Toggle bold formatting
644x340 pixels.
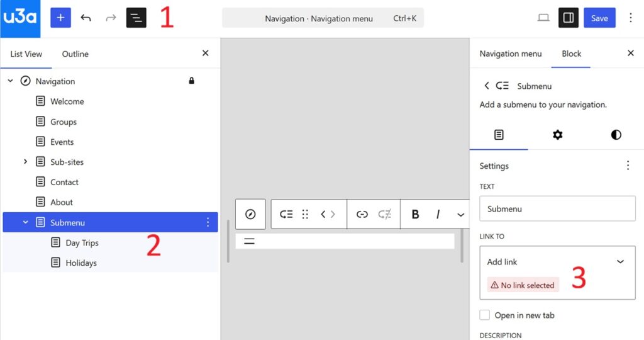tap(415, 214)
